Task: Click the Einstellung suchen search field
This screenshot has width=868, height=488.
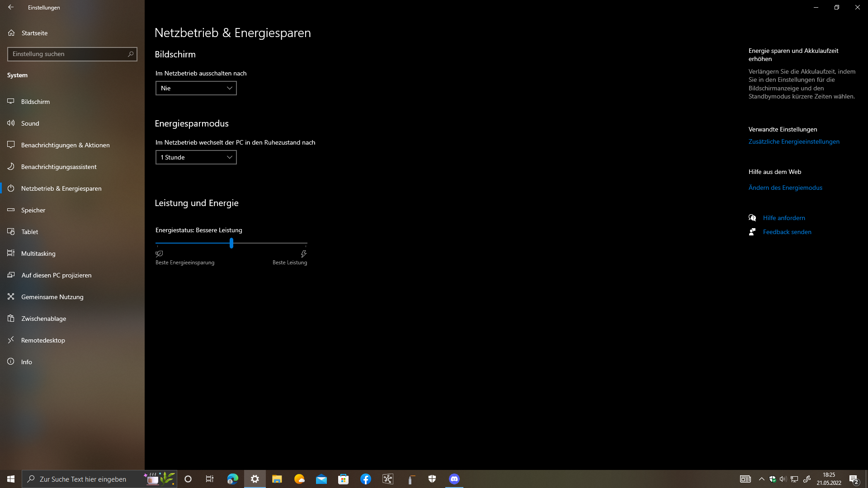Action: click(68, 54)
